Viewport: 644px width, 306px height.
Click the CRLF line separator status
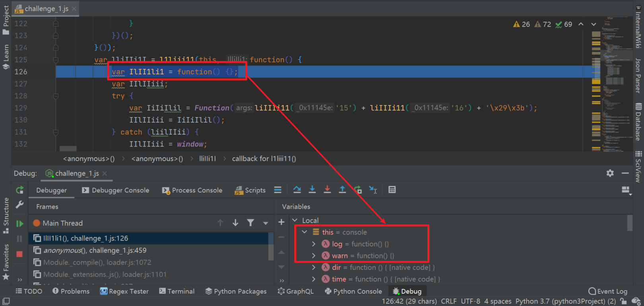[449, 301]
